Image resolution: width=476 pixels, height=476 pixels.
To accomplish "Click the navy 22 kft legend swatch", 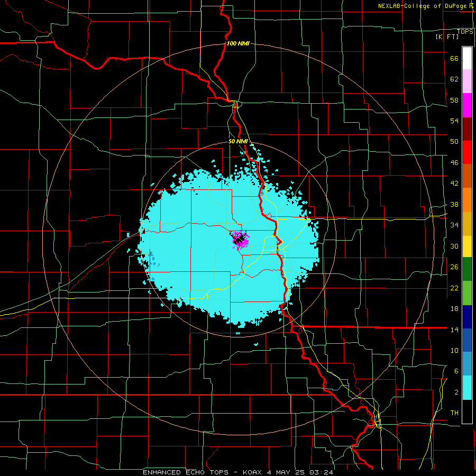I will (x=467, y=317).
